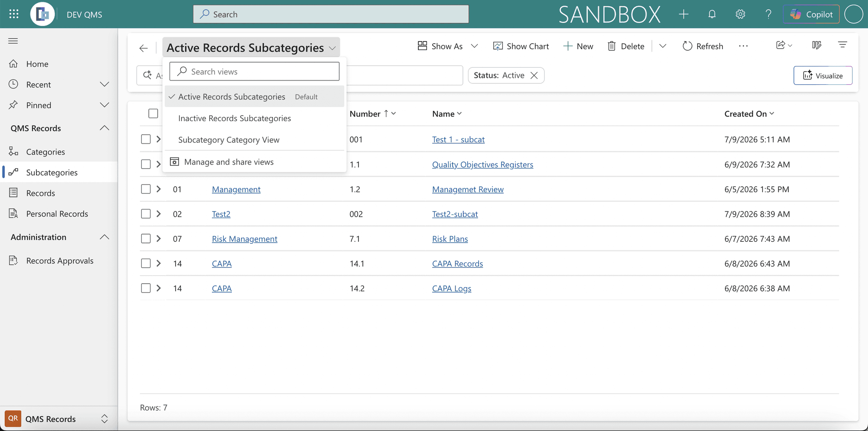Open the Show As dropdown
This screenshot has height=431, width=868.
(x=448, y=46)
